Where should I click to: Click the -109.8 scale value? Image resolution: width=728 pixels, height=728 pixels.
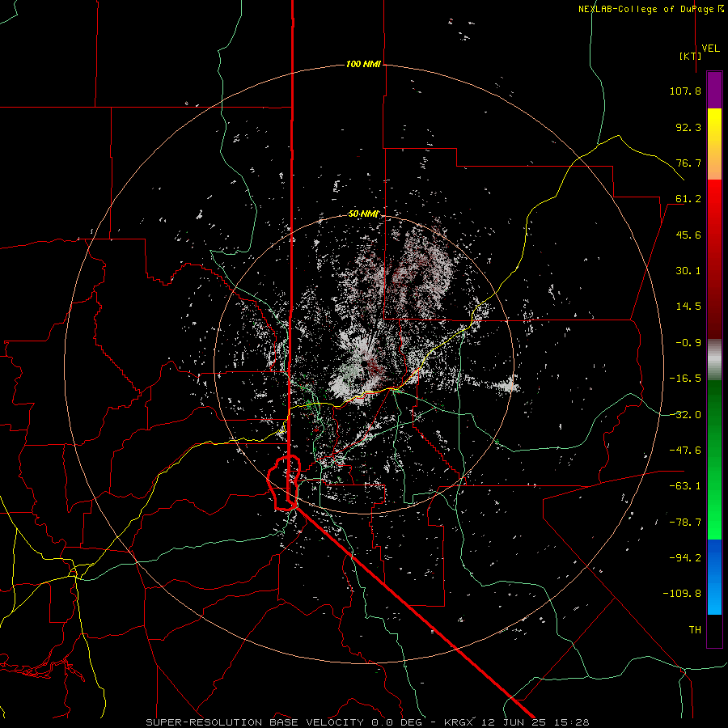click(x=683, y=594)
